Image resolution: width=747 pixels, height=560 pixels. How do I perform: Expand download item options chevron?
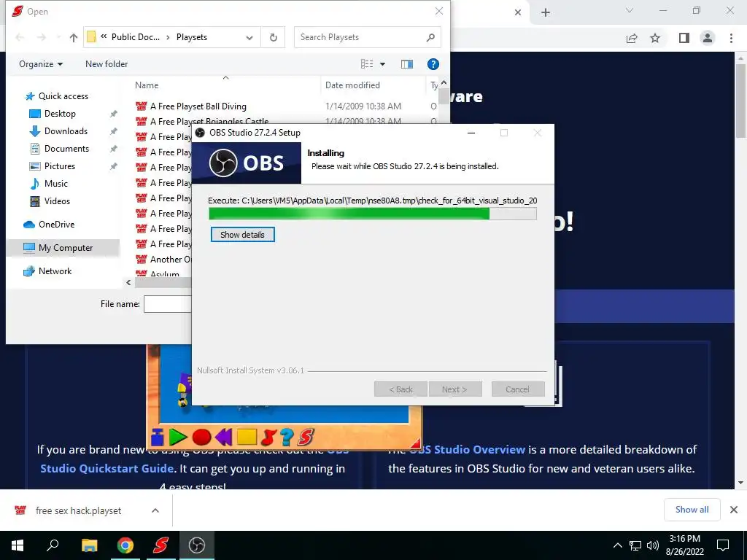pos(155,510)
